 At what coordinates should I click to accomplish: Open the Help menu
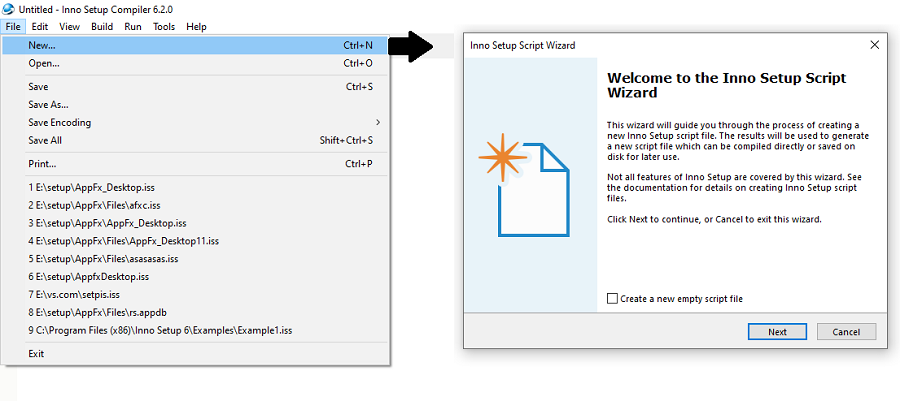point(196,26)
